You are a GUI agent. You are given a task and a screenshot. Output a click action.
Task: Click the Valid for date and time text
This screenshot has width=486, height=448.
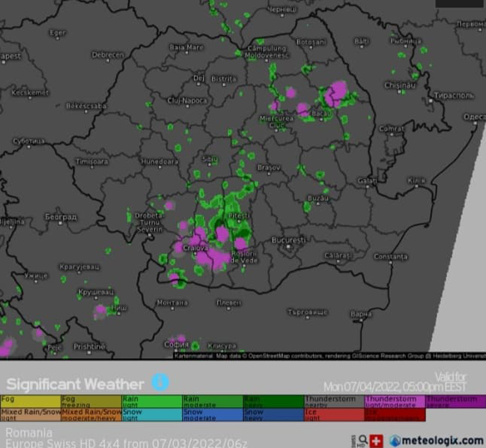point(395,382)
